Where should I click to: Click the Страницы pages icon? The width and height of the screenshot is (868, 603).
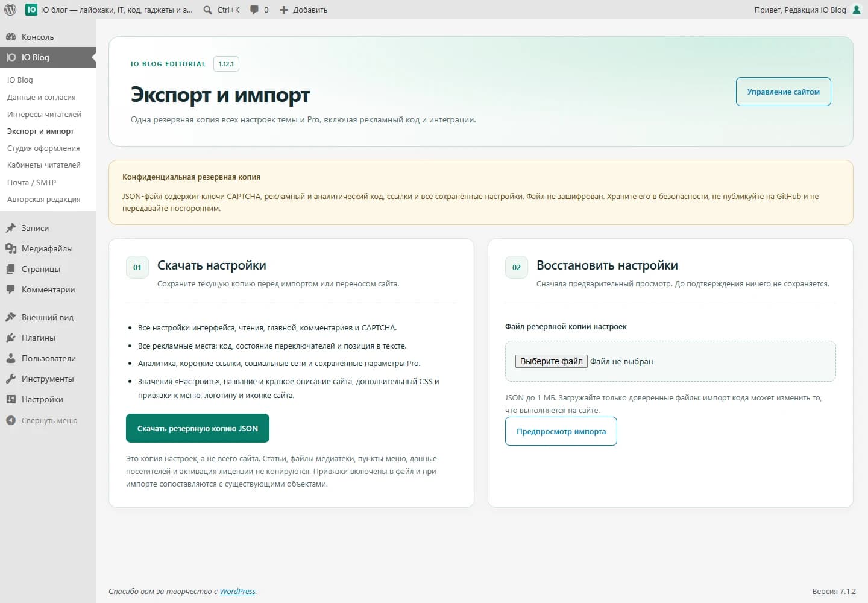coord(11,269)
